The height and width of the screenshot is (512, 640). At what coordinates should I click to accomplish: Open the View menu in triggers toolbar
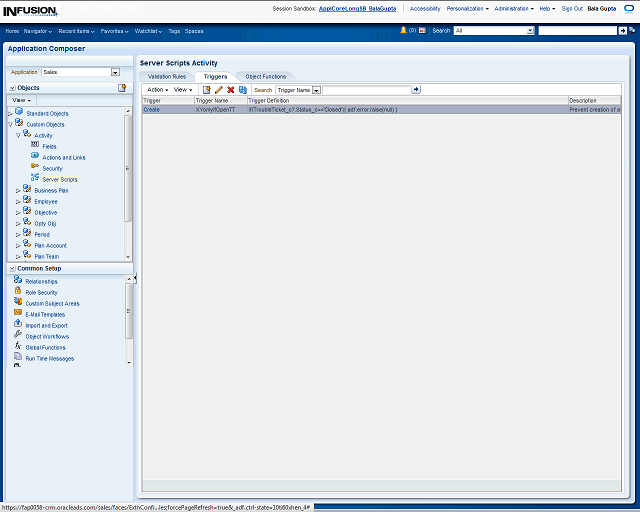pos(183,89)
